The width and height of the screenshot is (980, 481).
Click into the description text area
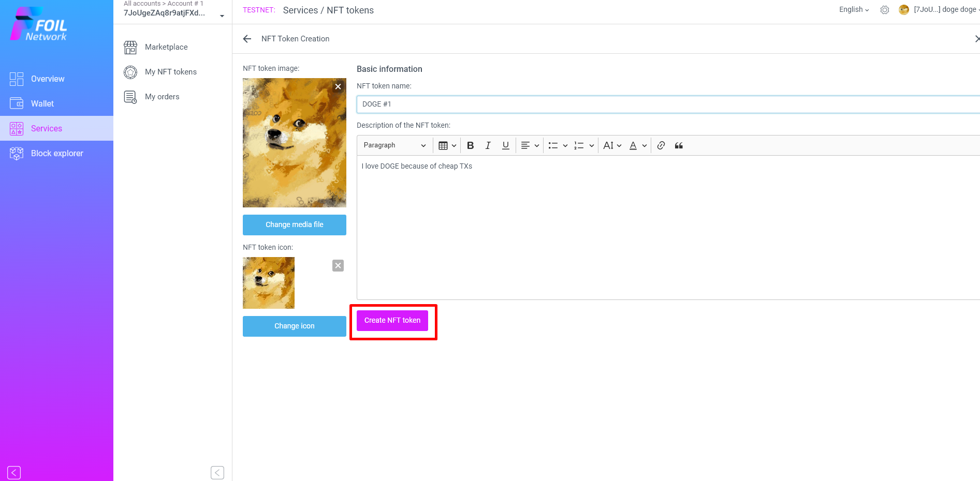[668, 228]
